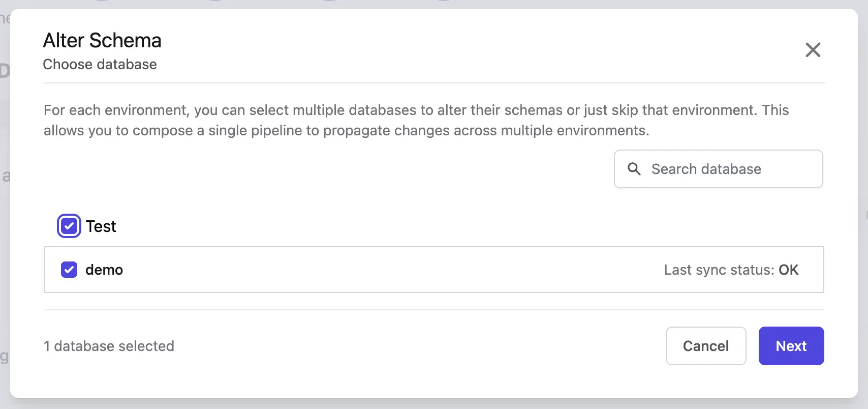The image size is (868, 409).
Task: Click the Choose database subtitle
Action: tap(100, 65)
